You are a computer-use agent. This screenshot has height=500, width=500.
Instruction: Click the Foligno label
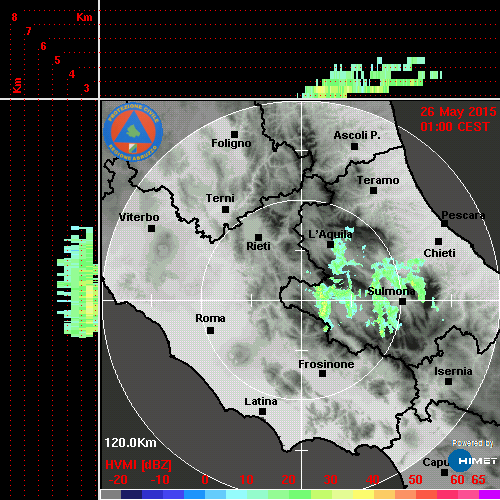tap(231, 143)
